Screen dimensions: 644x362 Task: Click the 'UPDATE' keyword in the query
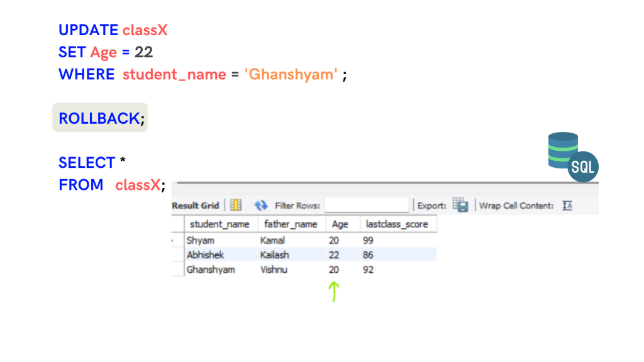click(88, 30)
